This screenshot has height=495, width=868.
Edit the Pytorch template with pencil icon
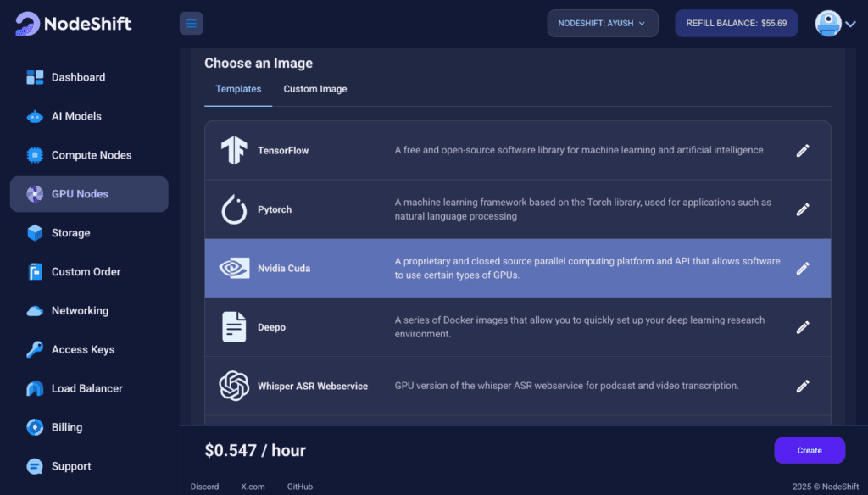(802, 209)
